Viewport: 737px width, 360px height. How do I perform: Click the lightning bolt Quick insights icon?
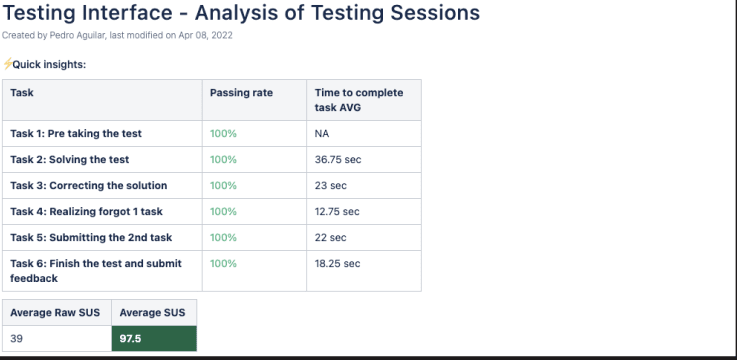click(8, 64)
